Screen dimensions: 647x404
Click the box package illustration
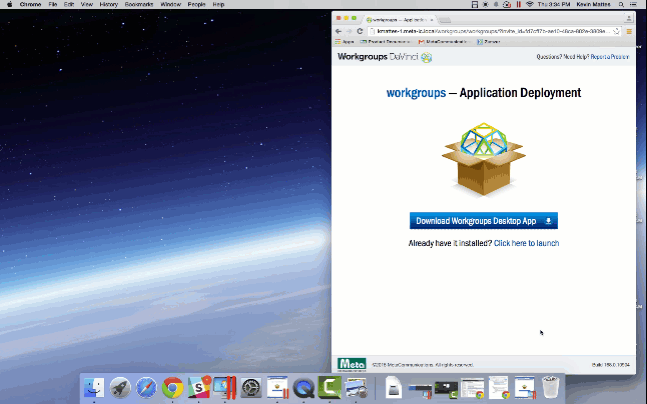(484, 159)
